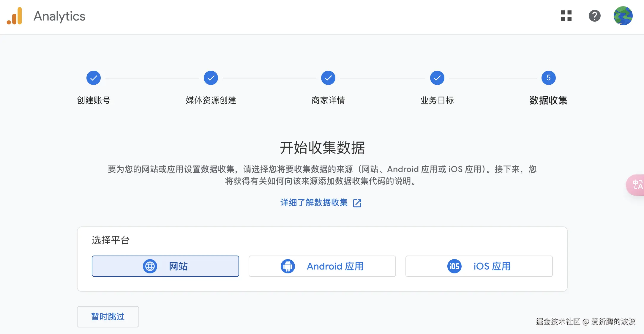Click the 开始收集数据 heading
The height and width of the screenshot is (334, 644).
pos(322,148)
